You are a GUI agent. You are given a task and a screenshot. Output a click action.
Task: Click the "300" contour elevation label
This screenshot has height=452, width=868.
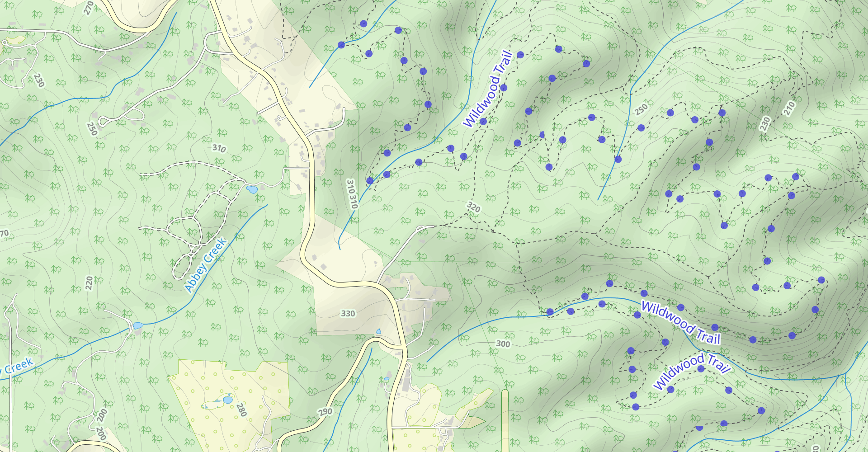(x=503, y=344)
